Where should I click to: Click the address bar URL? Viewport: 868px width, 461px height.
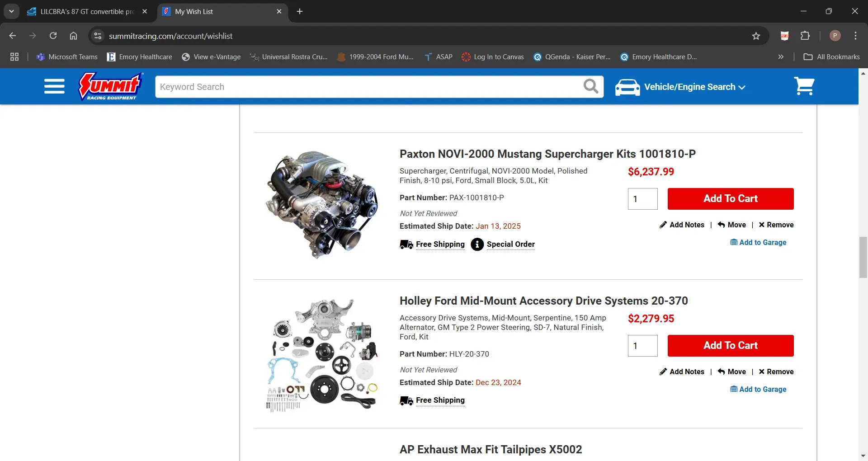[x=170, y=36]
